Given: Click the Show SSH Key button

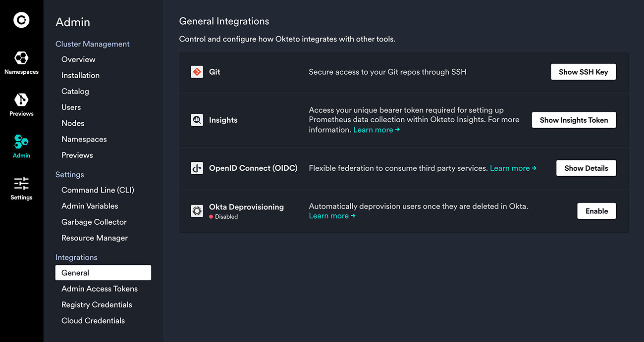Looking at the screenshot, I should [583, 71].
